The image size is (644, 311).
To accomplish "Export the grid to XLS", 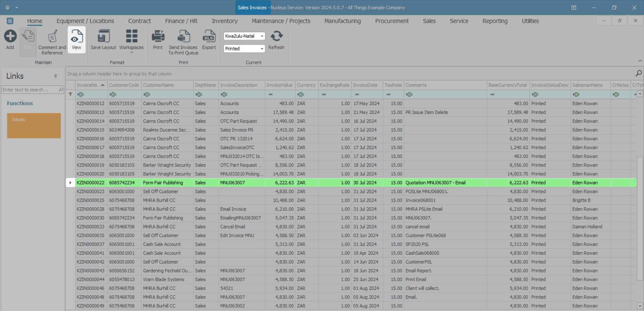I will click(209, 37).
